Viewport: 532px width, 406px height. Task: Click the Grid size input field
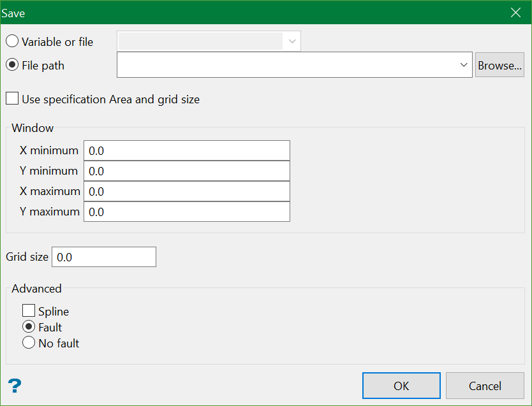pyautogui.click(x=104, y=257)
